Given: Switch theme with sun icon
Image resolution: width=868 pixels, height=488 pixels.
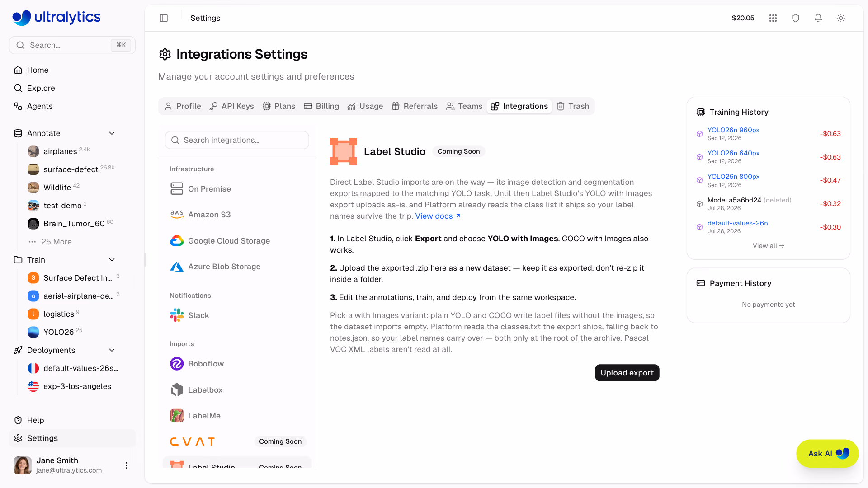Looking at the screenshot, I should [841, 18].
